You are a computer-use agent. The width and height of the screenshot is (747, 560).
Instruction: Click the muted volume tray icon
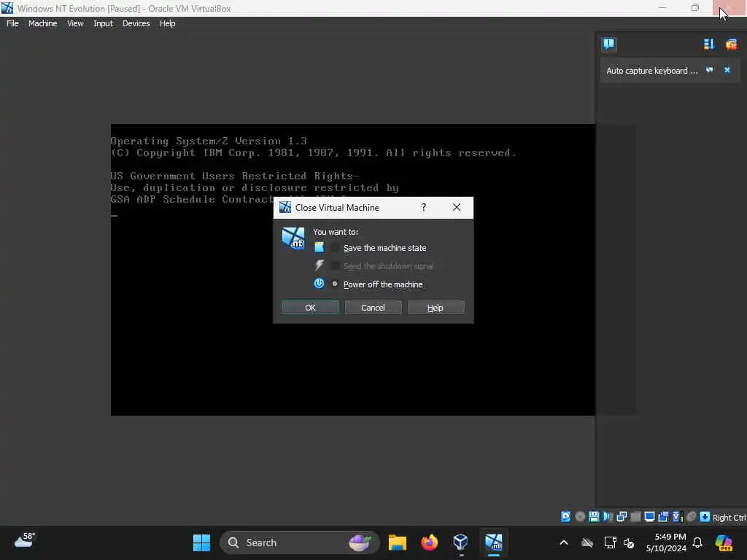(629, 542)
